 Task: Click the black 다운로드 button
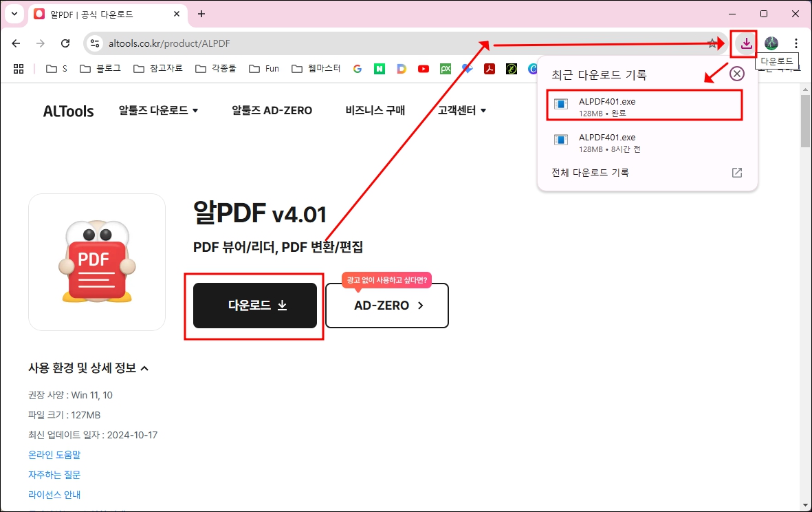255,306
